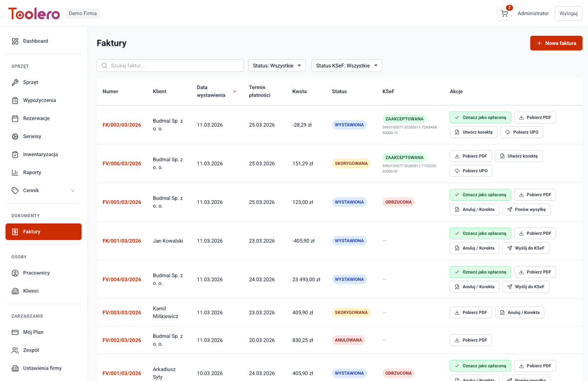
Task: Go to Wypożyczenia in the sidebar
Action: coord(39,101)
